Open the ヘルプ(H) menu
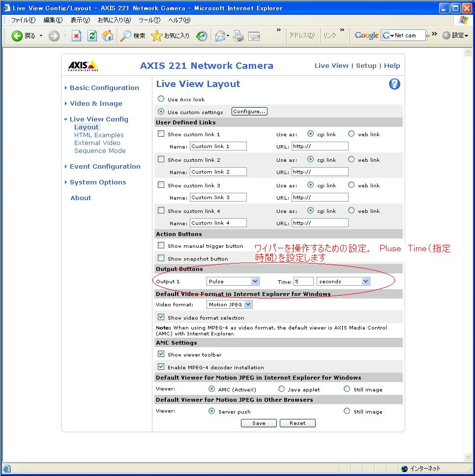Viewport: 475px width, 476px height. 179,20
